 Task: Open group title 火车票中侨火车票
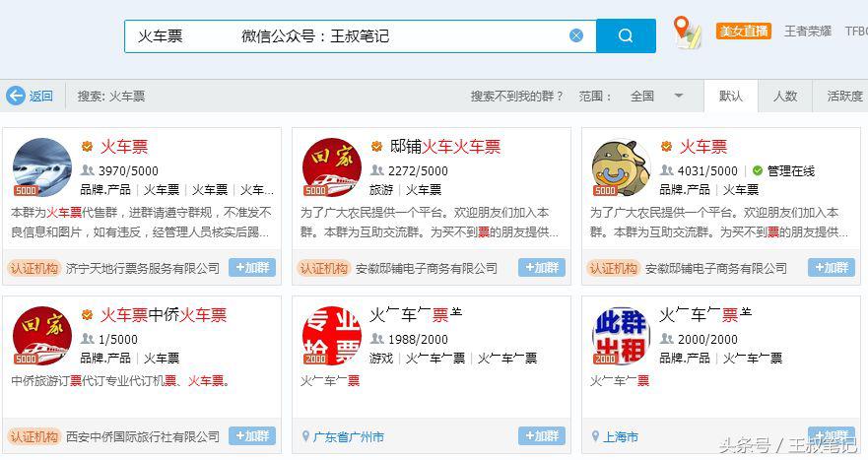click(x=164, y=315)
